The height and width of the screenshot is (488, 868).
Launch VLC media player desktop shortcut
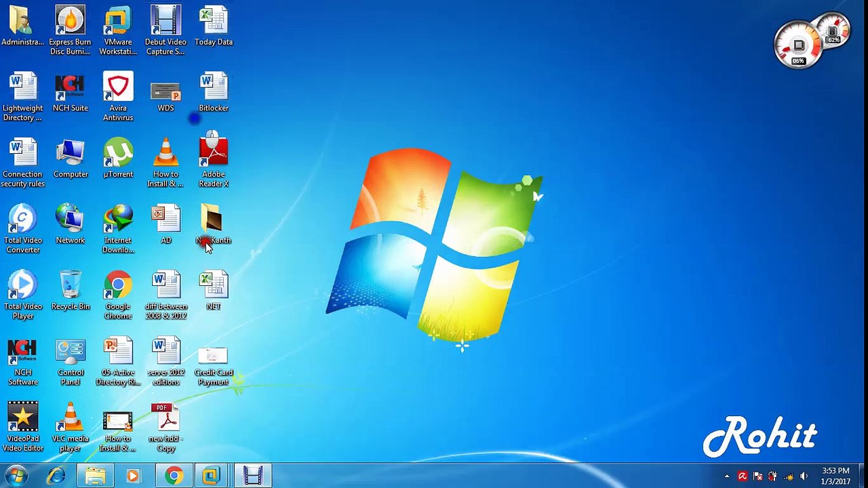pos(71,428)
